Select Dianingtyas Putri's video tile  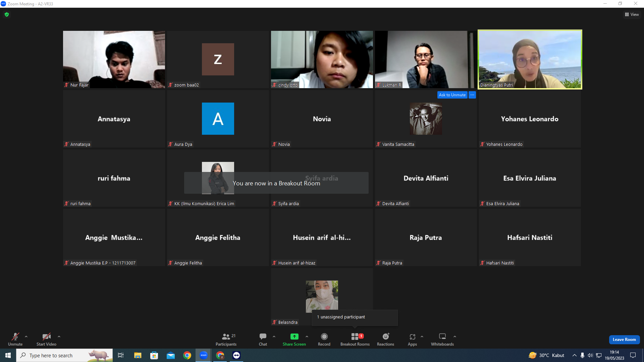(530, 59)
